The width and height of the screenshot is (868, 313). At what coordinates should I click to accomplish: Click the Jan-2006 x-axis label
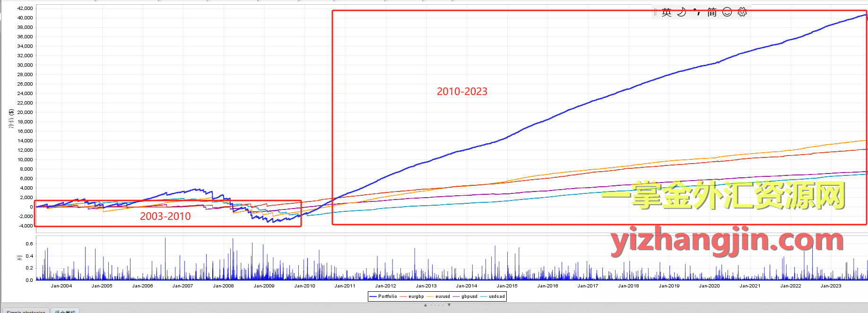tap(142, 286)
